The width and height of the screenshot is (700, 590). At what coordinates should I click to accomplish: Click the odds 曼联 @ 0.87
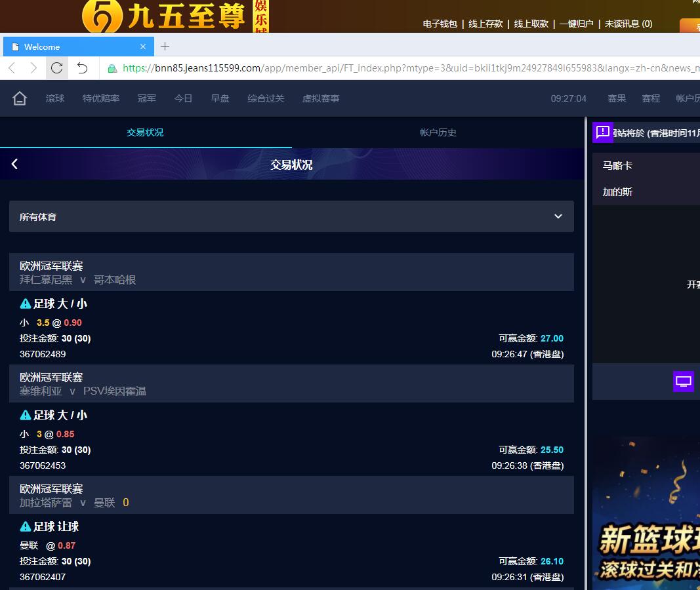(47, 545)
